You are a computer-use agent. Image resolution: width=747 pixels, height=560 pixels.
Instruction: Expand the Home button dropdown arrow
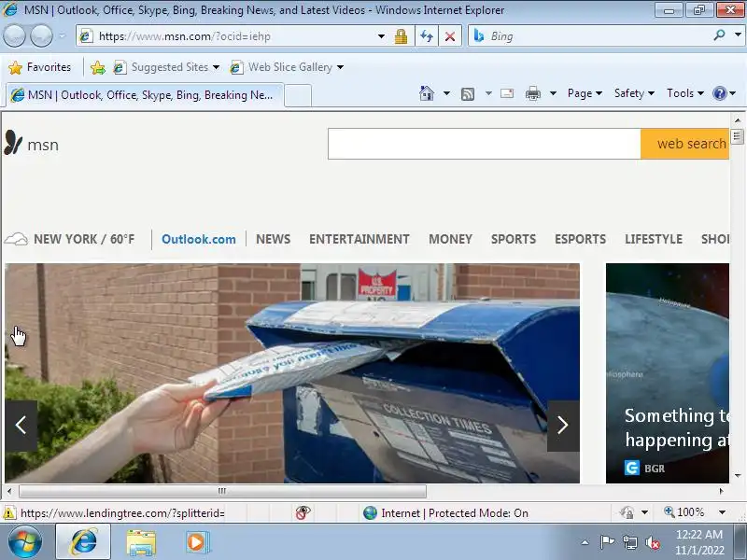(446, 93)
